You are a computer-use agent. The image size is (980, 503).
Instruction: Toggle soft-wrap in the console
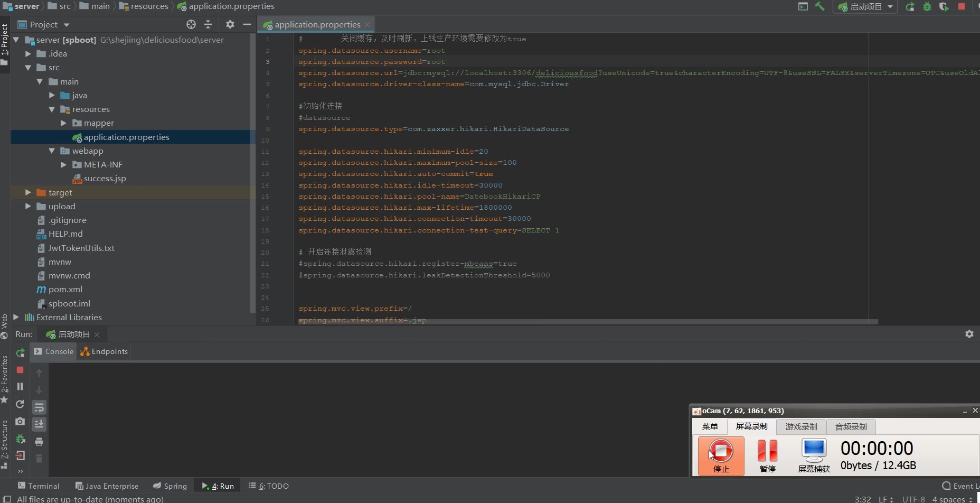point(39,407)
